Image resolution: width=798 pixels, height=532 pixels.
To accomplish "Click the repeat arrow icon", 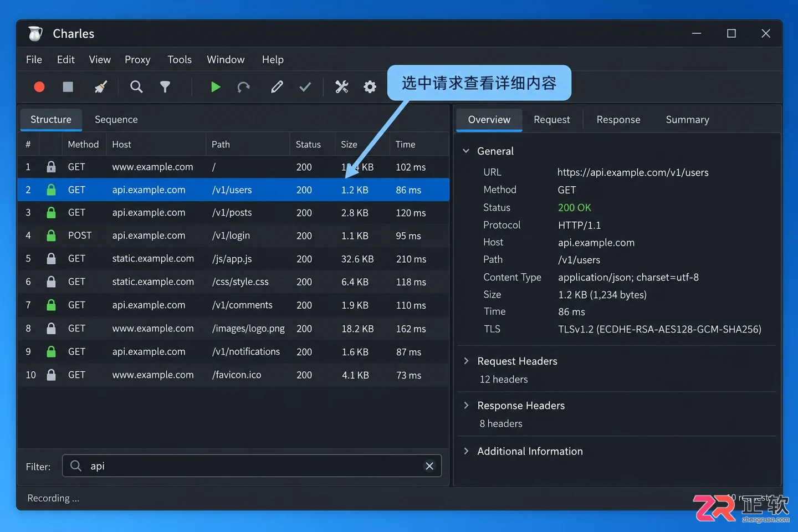I will 243,87.
